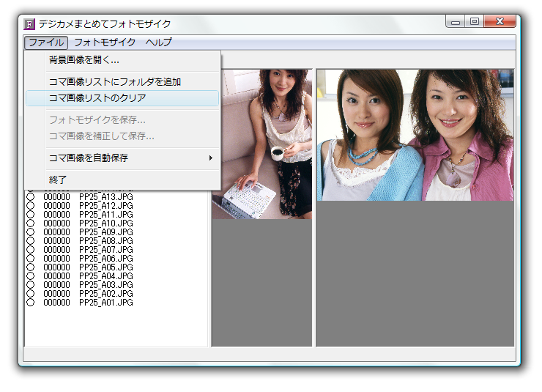Collapse the open ファイル menu
The image size is (542, 392).
point(46,42)
